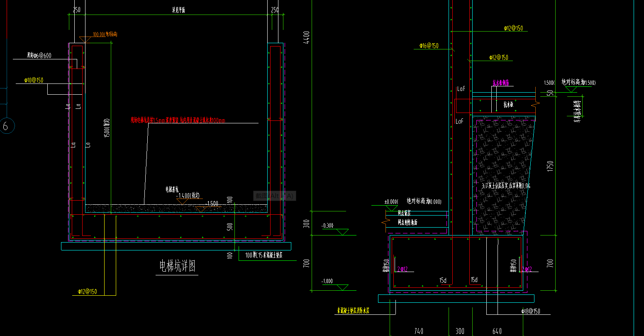This screenshot has width=644, height=336.
Task: Select the 双向Φ6@600 rebar annotation
Action: pyautogui.click(x=39, y=56)
